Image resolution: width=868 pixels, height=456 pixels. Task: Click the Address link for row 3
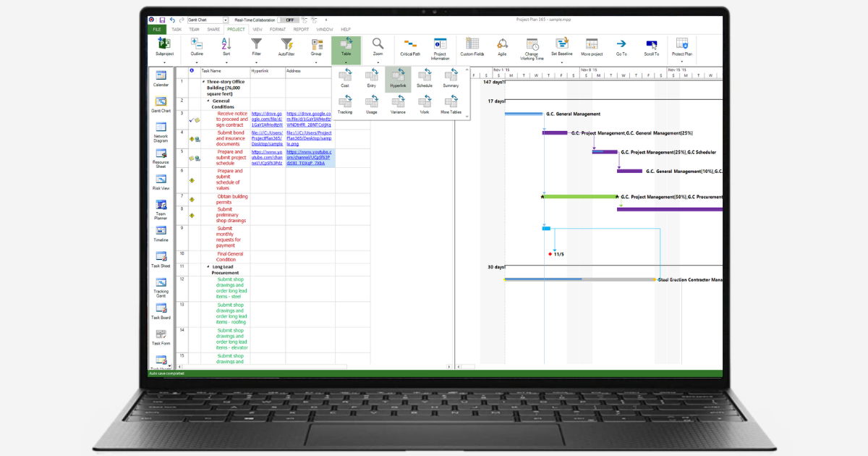pos(310,119)
